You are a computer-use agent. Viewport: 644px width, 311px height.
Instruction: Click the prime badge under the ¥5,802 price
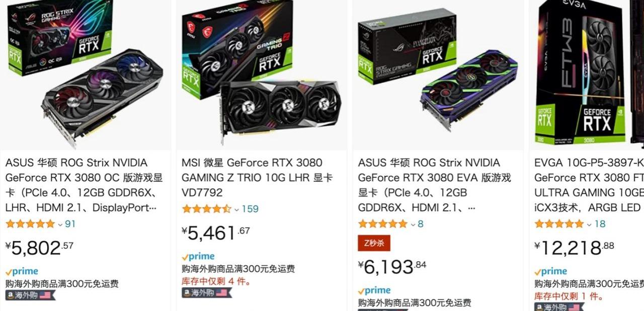click(22, 272)
